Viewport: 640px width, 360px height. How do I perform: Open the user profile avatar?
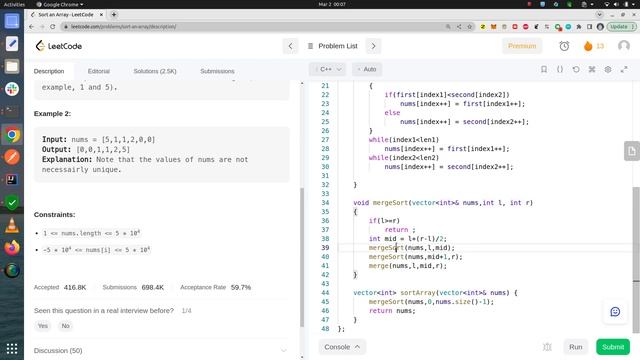tap(624, 46)
